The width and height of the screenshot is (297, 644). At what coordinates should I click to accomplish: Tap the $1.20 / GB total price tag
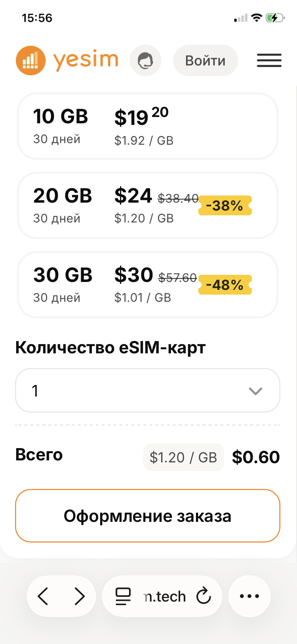pyautogui.click(x=183, y=457)
